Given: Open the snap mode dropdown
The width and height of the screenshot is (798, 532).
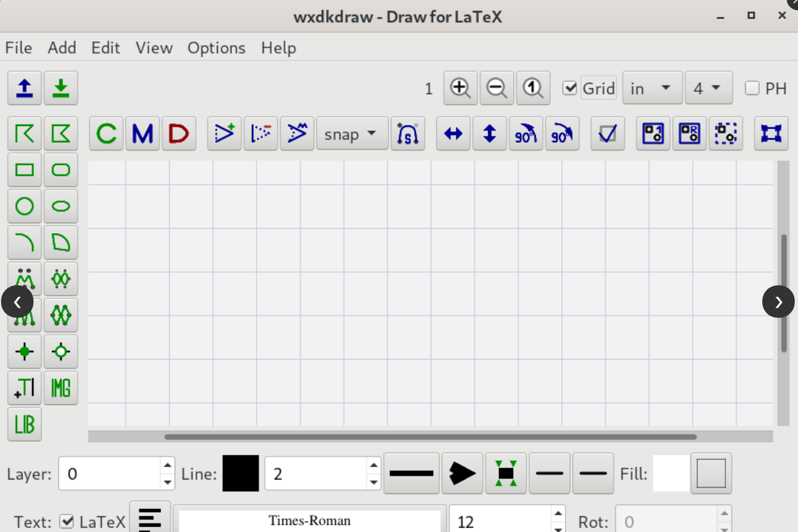Looking at the screenshot, I should pyautogui.click(x=352, y=134).
